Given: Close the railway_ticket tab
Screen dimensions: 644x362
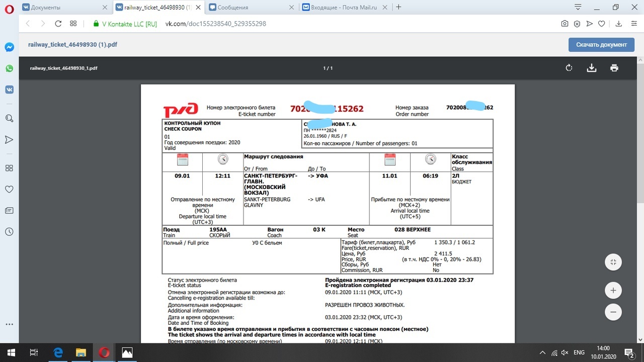Looking at the screenshot, I should point(198,7).
